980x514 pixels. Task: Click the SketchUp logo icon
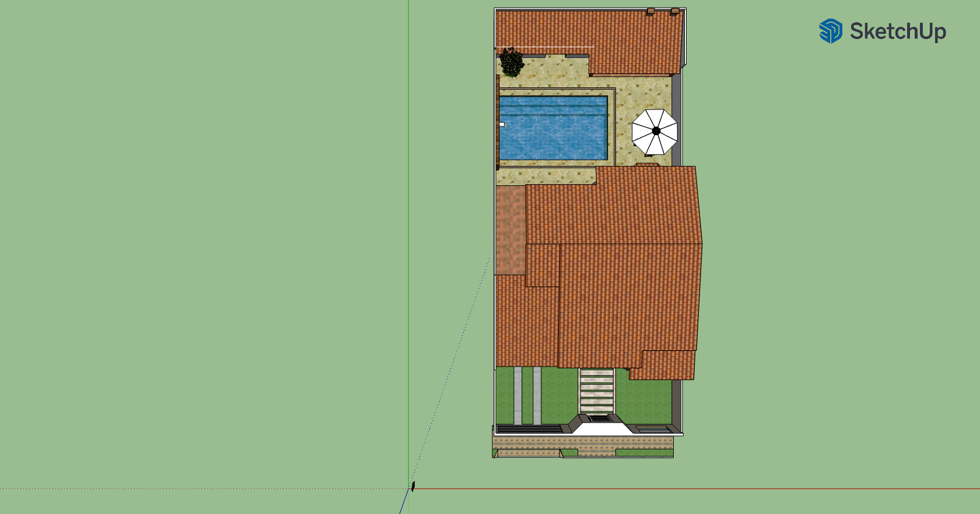[x=830, y=31]
